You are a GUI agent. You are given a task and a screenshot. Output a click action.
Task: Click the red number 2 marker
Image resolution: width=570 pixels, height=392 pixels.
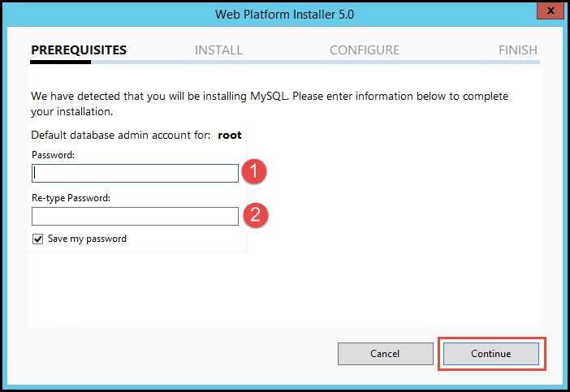(256, 215)
